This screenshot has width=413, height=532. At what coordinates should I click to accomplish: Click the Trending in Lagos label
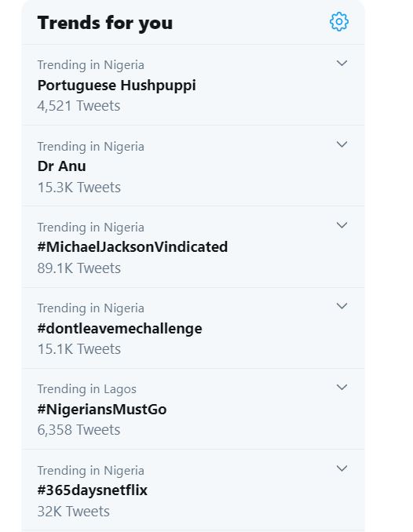tap(87, 389)
